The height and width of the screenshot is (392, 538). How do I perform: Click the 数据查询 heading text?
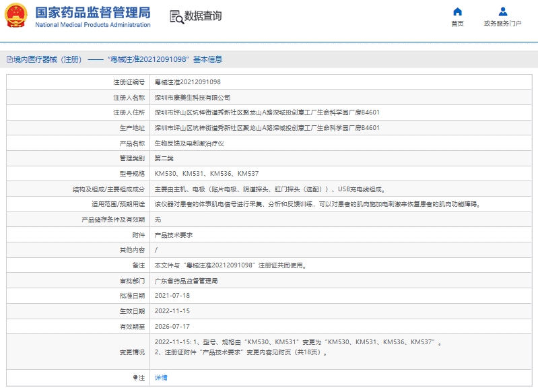tap(203, 15)
